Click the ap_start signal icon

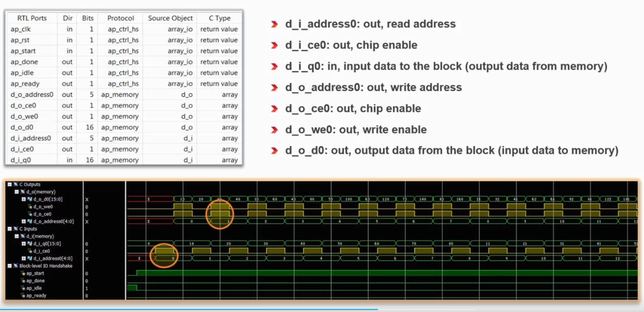pyautogui.click(x=23, y=273)
